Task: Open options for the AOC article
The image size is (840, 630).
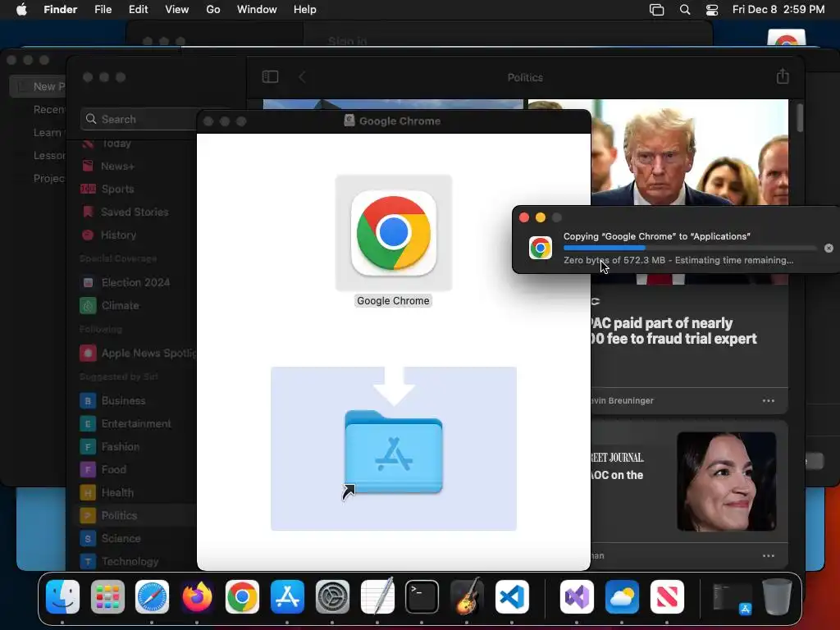Action: coord(768,555)
